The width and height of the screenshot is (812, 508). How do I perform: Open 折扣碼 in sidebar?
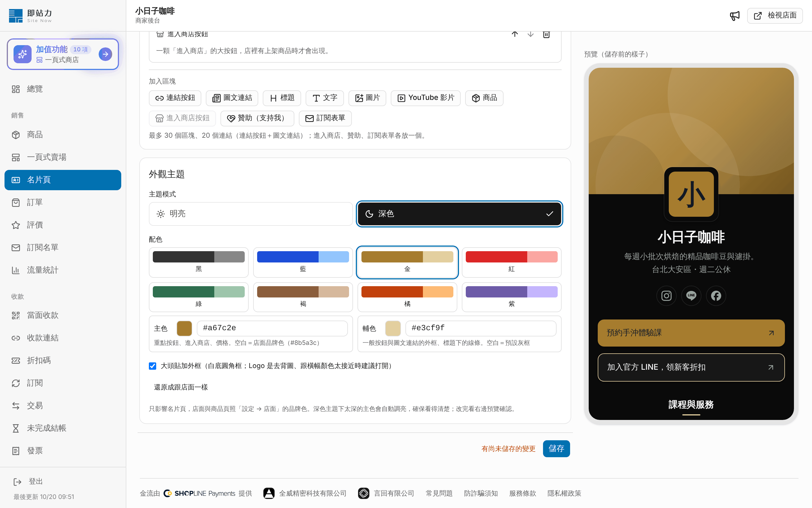coord(63,360)
